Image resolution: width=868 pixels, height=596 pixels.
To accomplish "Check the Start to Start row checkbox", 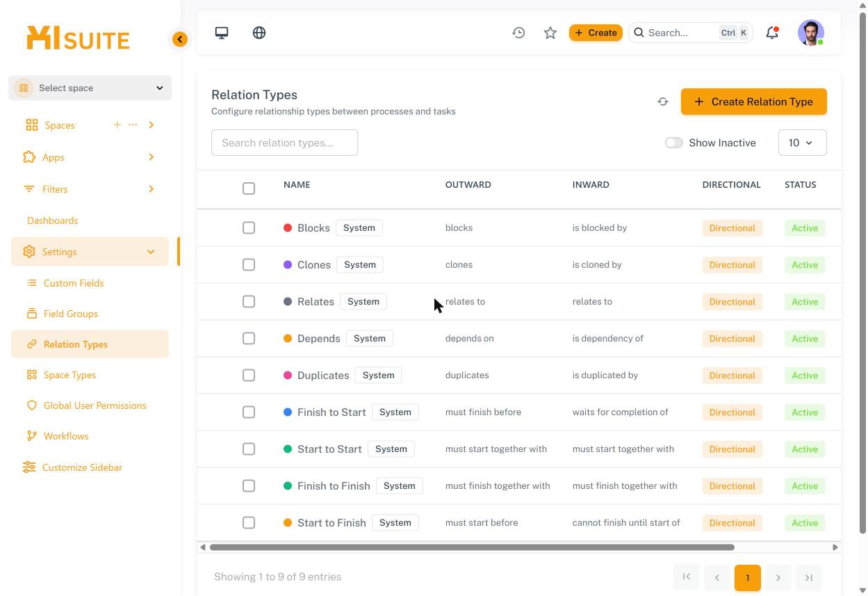I will 249,449.
